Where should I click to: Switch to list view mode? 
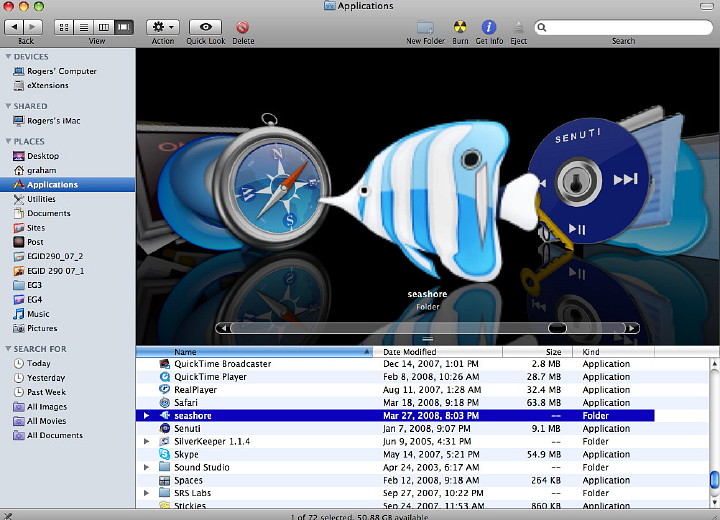(x=84, y=28)
